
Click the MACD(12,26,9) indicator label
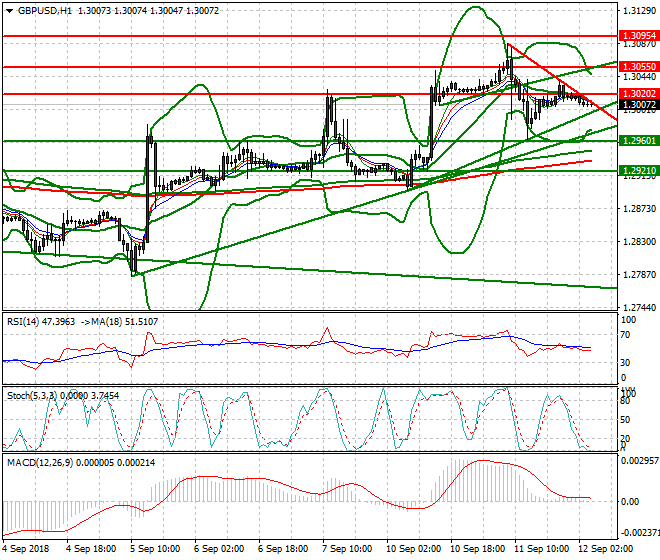pyautogui.click(x=38, y=465)
